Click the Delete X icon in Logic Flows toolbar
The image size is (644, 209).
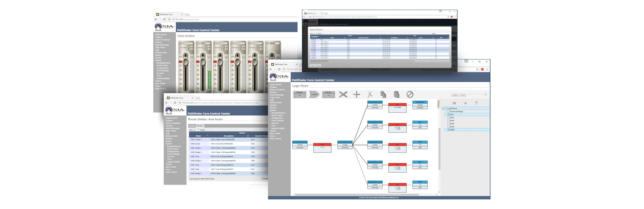click(343, 94)
